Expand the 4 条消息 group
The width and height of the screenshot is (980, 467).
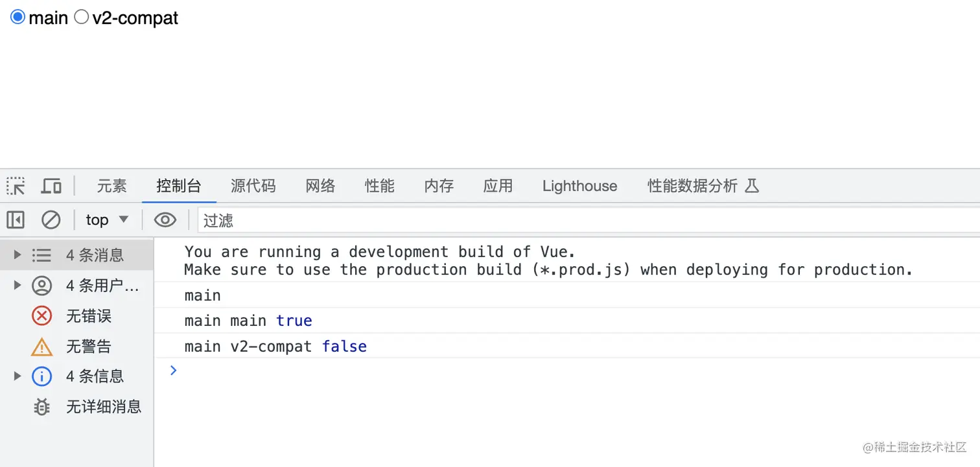pos(17,255)
